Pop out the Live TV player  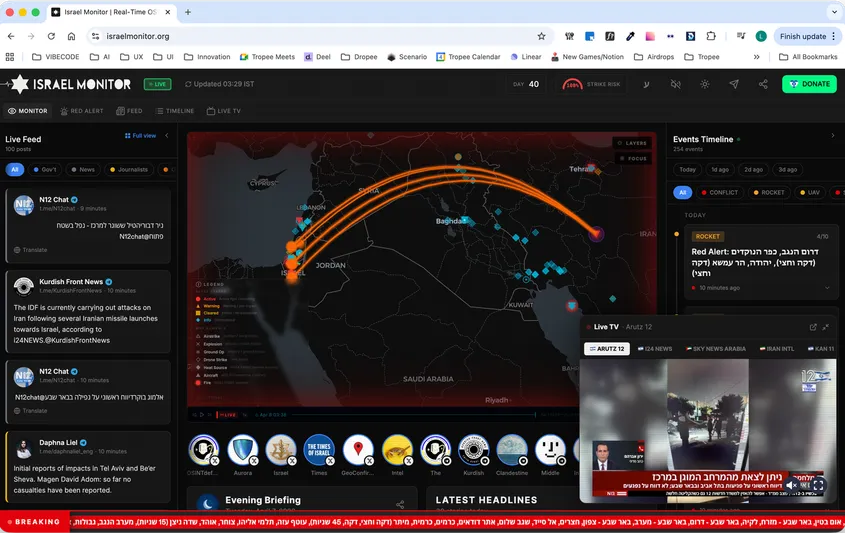tap(813, 327)
